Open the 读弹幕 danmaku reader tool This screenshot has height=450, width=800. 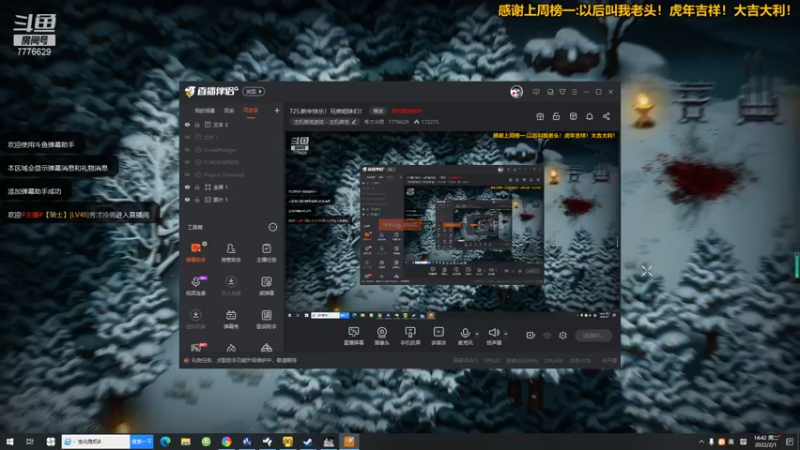click(x=266, y=285)
